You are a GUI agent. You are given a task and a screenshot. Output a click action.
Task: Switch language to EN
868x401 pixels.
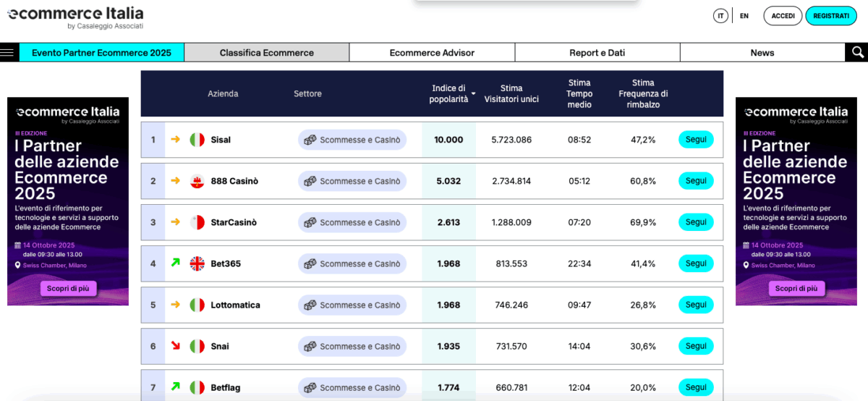tap(744, 16)
